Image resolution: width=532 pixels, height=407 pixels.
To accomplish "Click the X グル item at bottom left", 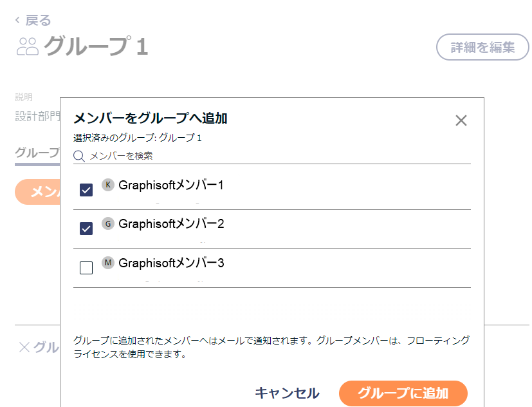I will 39,347.
